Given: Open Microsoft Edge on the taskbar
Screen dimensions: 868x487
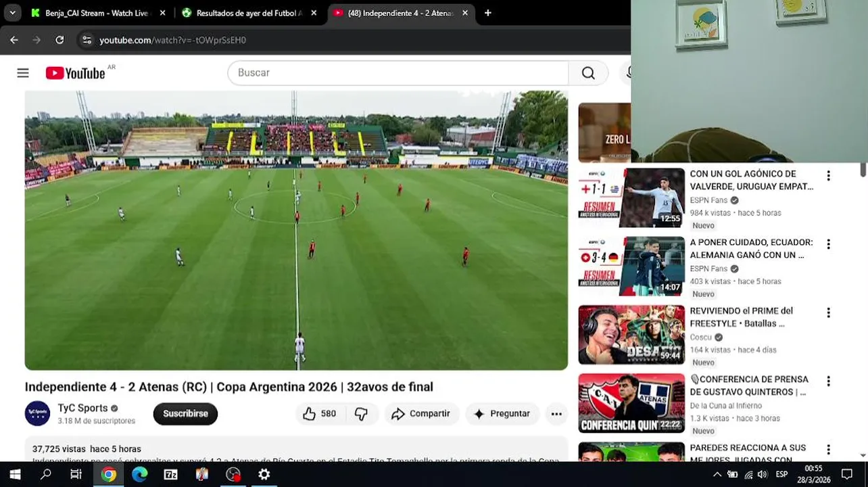Looking at the screenshot, I should pos(139,474).
